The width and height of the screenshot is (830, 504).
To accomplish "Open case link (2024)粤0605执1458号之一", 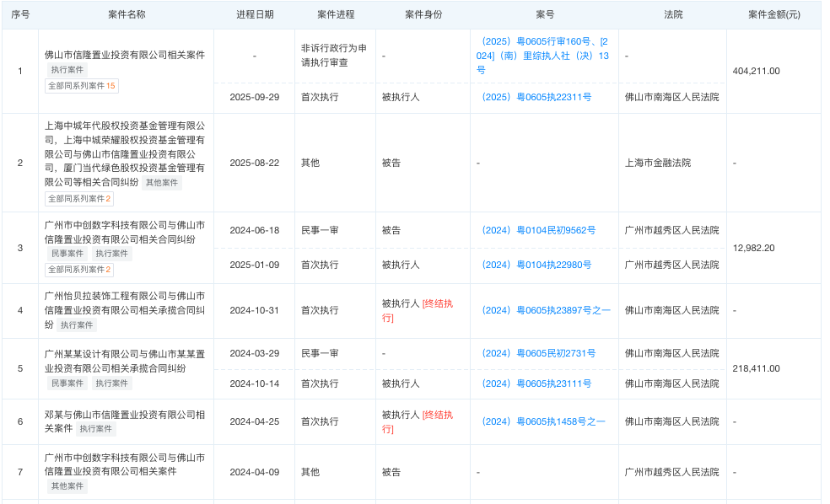I will pos(543,422).
